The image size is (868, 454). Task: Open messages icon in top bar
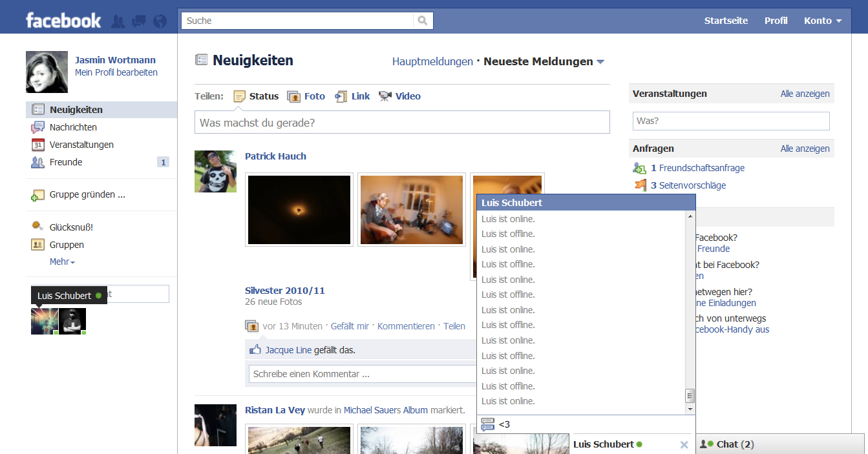[138, 21]
